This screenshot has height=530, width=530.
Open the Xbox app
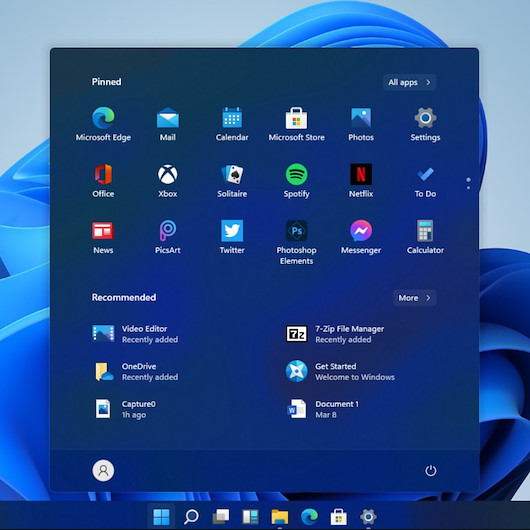[168, 180]
